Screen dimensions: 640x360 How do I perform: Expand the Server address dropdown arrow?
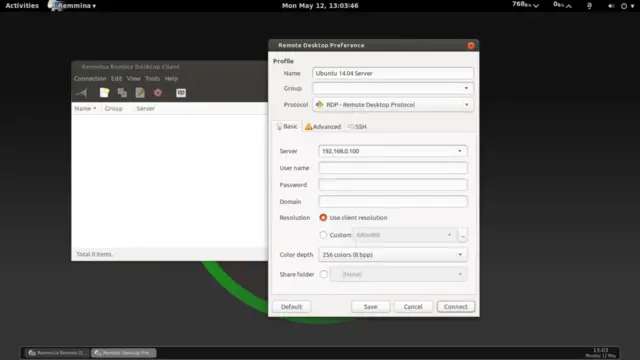[460, 151]
